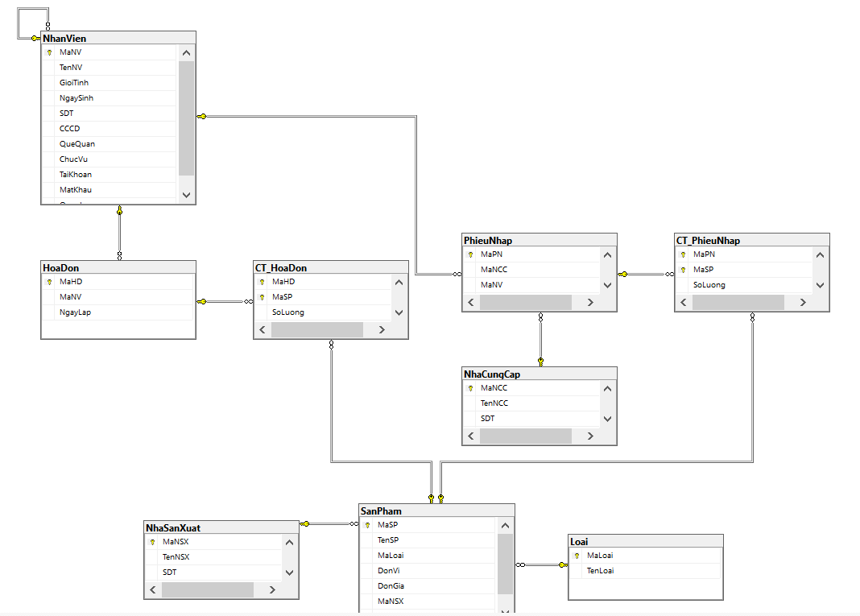Select the CT_HoaDon table title bar

click(x=331, y=267)
